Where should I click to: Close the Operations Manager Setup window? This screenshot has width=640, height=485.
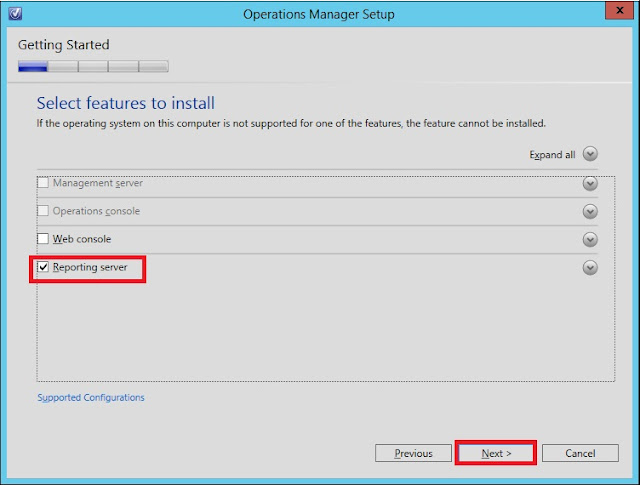click(x=619, y=10)
